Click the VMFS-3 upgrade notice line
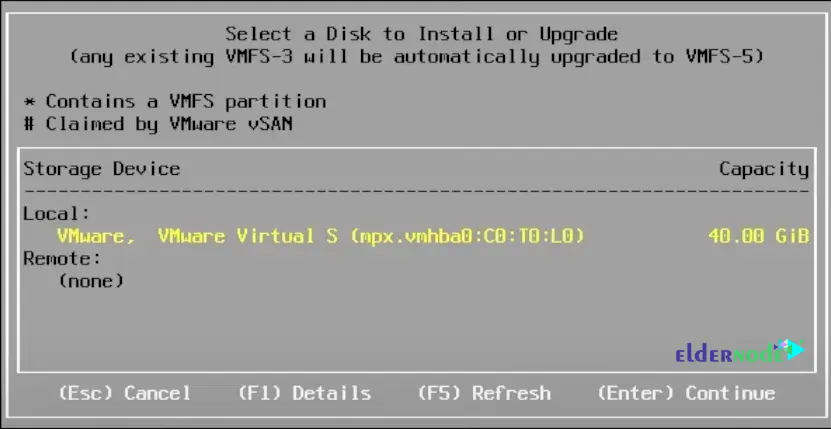 417,56
